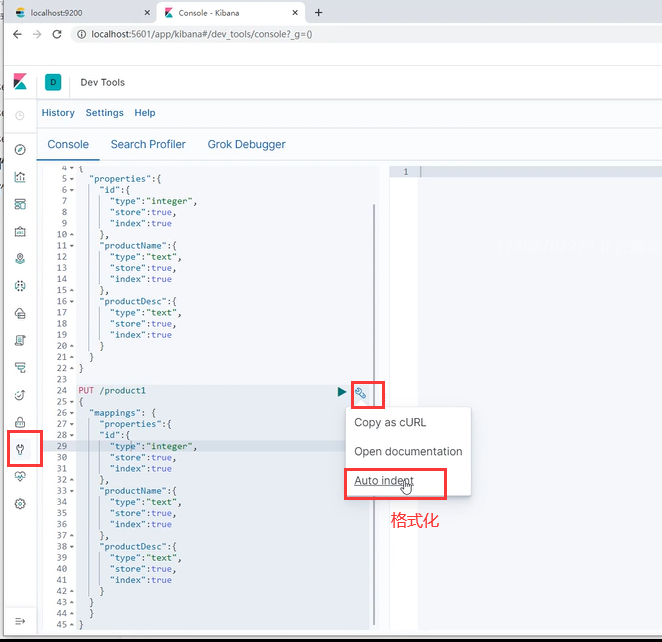This screenshot has height=642, width=662.
Task: Click "productDesc":{ on line 38
Action: 138,547
